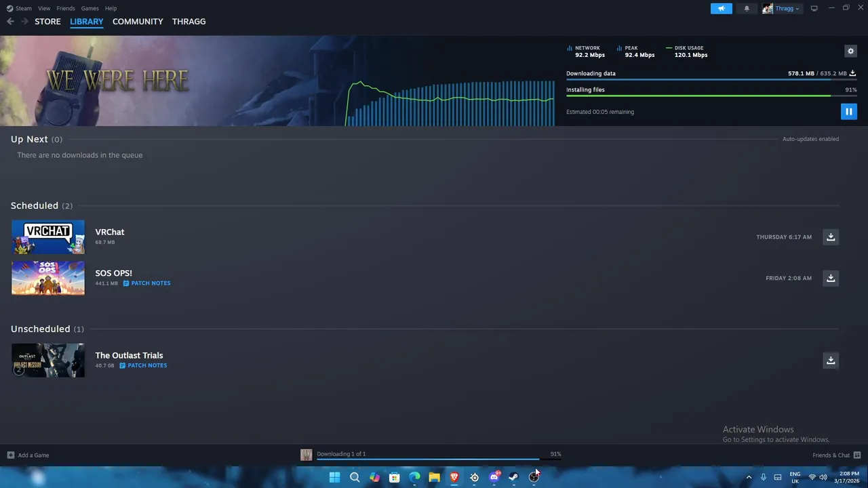Open the Games menu
Image resolution: width=868 pixels, height=488 pixels.
click(x=90, y=8)
